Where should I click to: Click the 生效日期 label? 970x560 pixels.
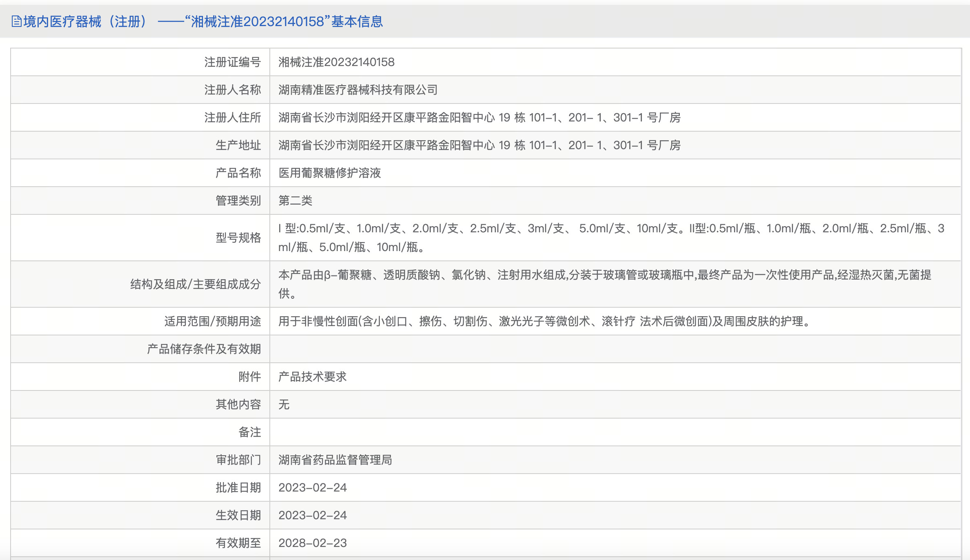[x=238, y=515]
